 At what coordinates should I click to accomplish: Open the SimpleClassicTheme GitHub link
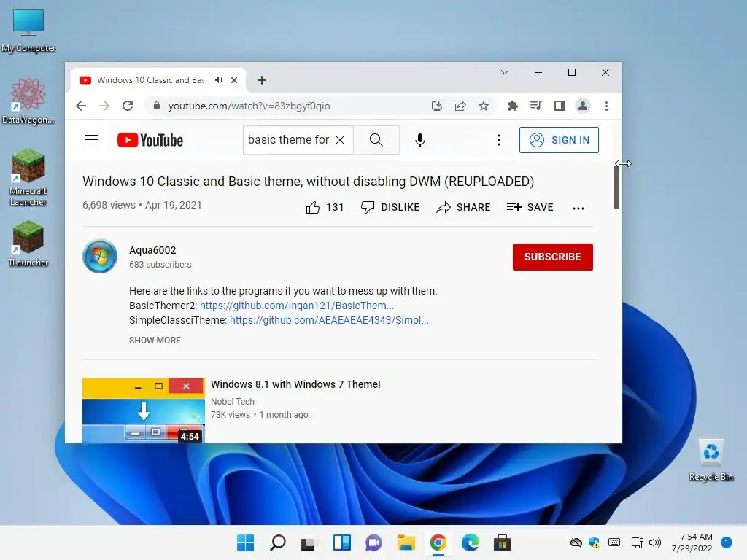(x=329, y=320)
